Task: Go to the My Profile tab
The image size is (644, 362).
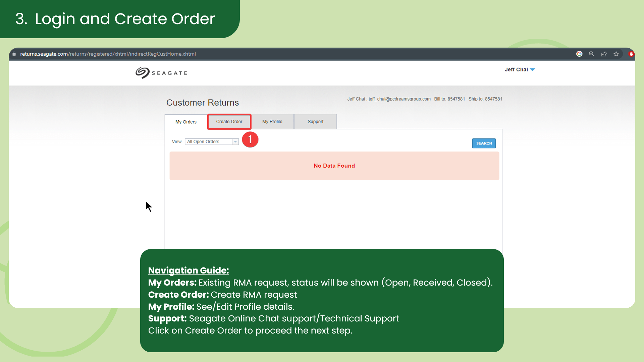Action: coord(272,121)
